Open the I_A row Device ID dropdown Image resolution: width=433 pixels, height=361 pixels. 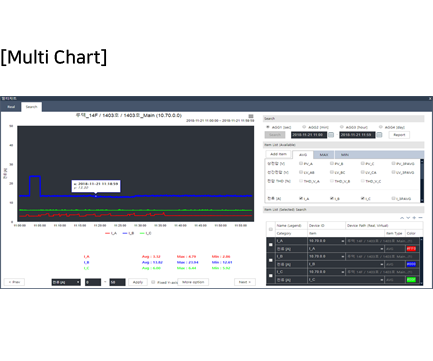(326, 241)
